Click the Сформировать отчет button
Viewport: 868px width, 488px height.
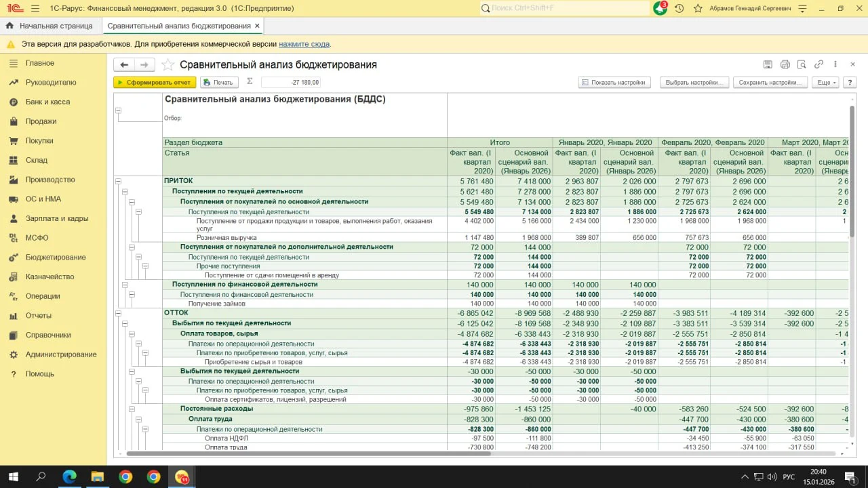pos(155,82)
